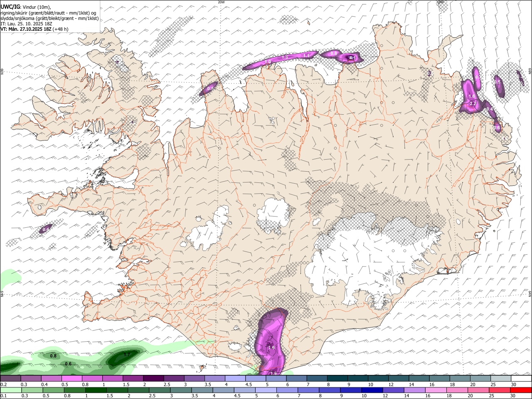The width and height of the screenshot is (532, 399).
Task: Click the '0.2' label starting the snow legend
Action: click(3, 384)
